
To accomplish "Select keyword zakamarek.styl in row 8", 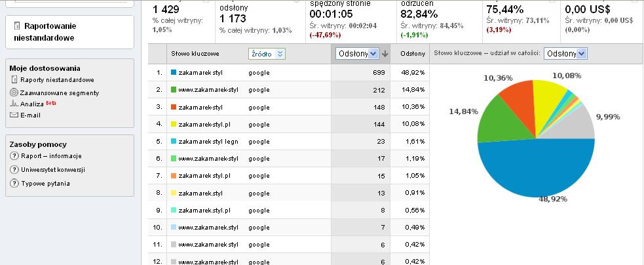I will 200,193.
